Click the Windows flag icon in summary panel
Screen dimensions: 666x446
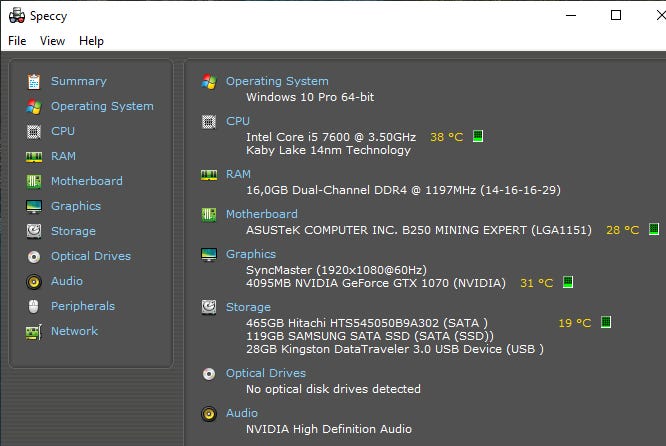(209, 82)
